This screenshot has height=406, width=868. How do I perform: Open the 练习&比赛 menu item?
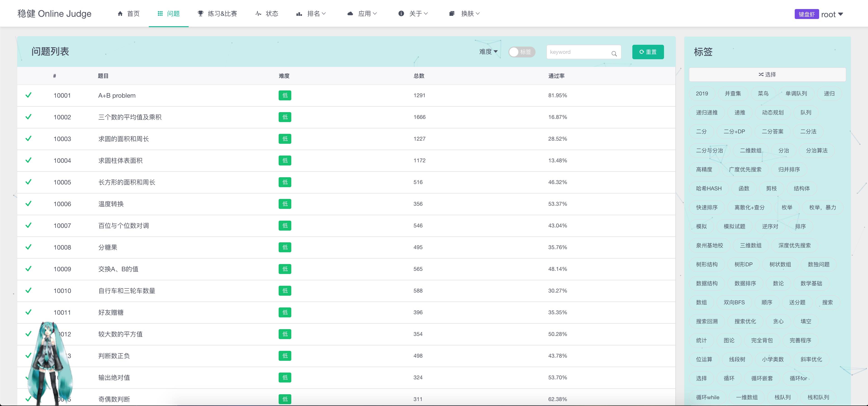click(x=222, y=14)
